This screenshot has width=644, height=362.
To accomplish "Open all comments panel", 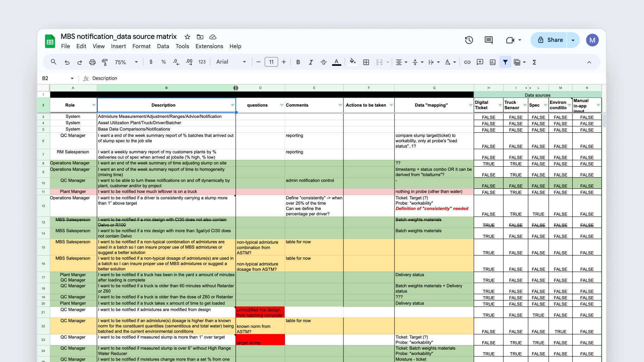I will 488,40.
